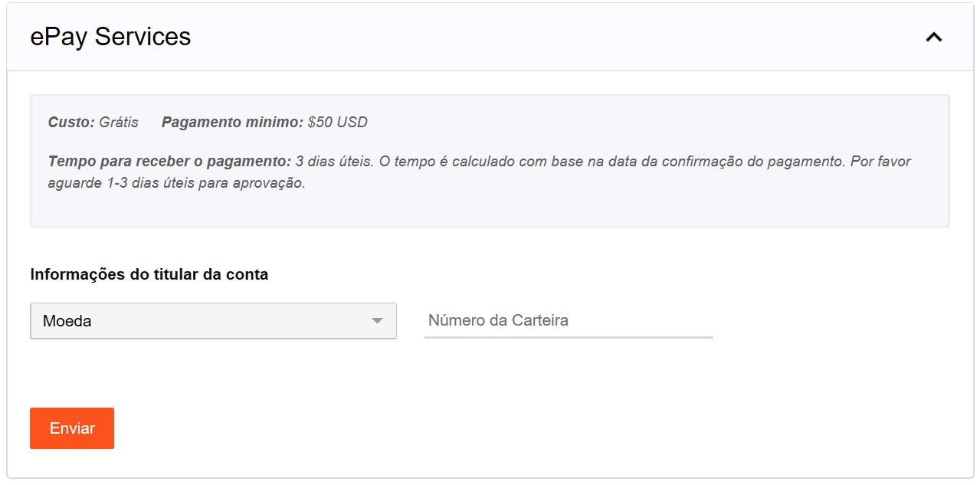Open the Moeda currency dropdown
The width and height of the screenshot is (980, 485).
(213, 321)
